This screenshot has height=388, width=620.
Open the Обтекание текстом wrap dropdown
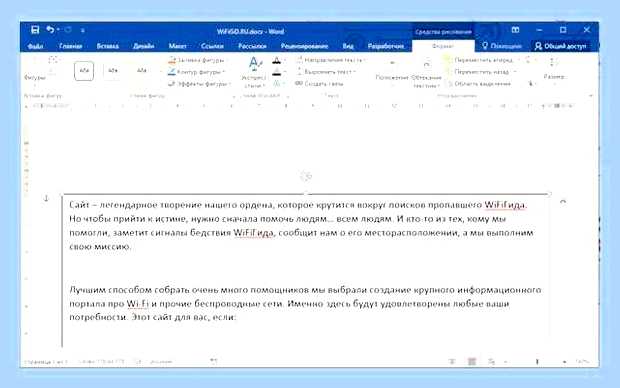click(x=426, y=73)
